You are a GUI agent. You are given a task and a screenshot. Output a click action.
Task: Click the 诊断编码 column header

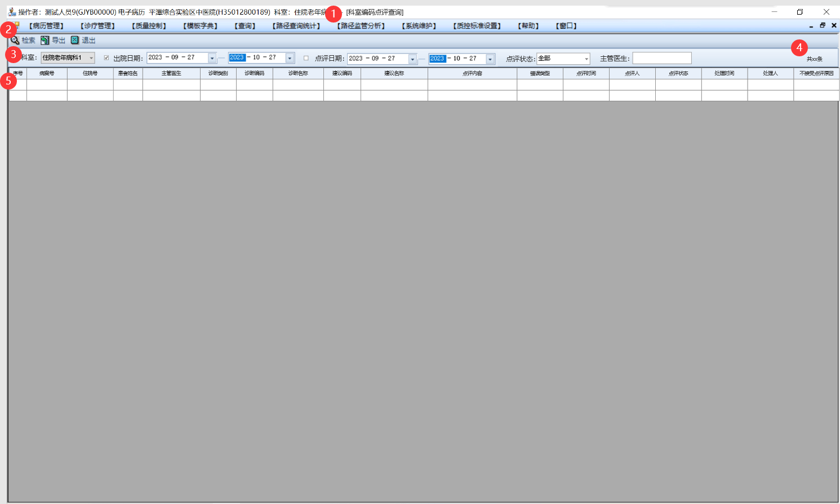[x=255, y=73]
